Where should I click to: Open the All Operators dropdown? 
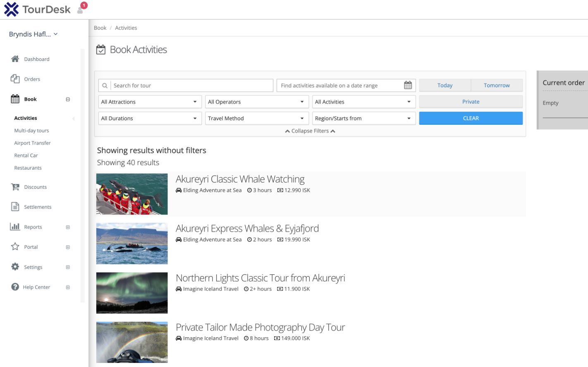(x=257, y=102)
